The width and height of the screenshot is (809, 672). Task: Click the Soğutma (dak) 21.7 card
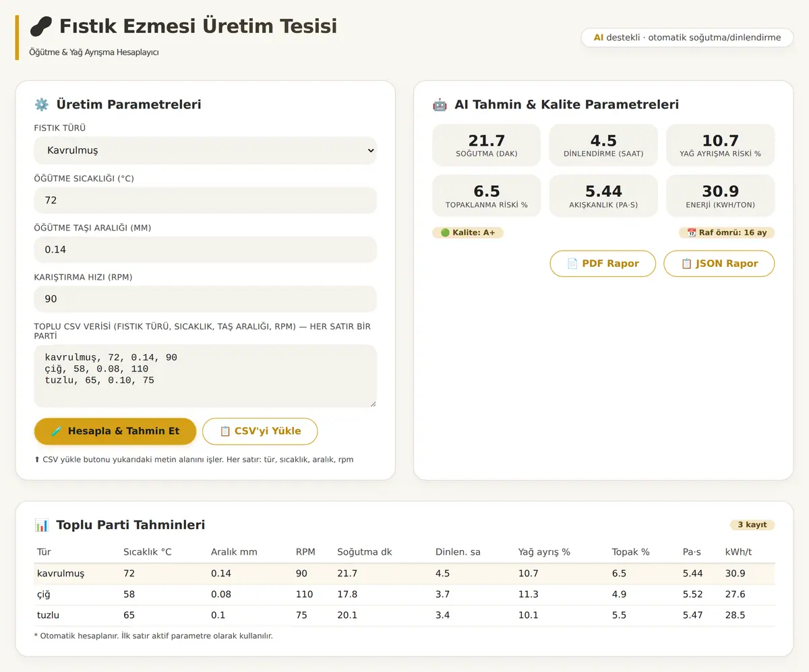[x=487, y=145]
